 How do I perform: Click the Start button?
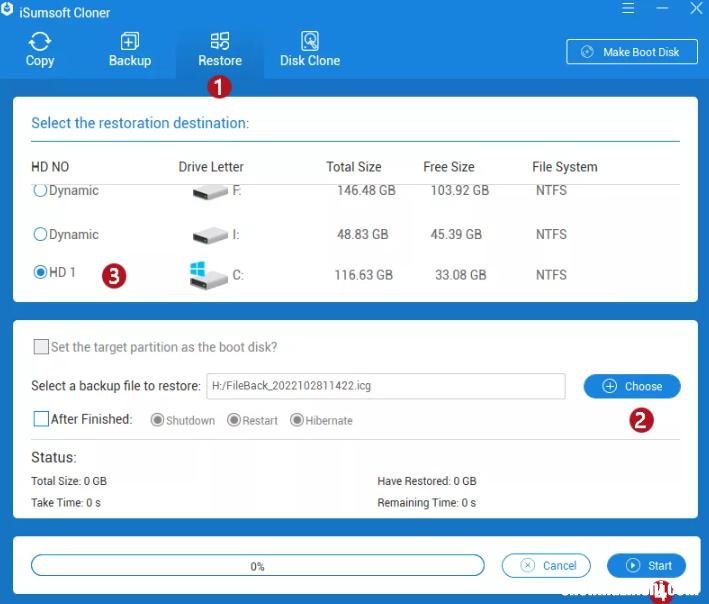(x=646, y=566)
